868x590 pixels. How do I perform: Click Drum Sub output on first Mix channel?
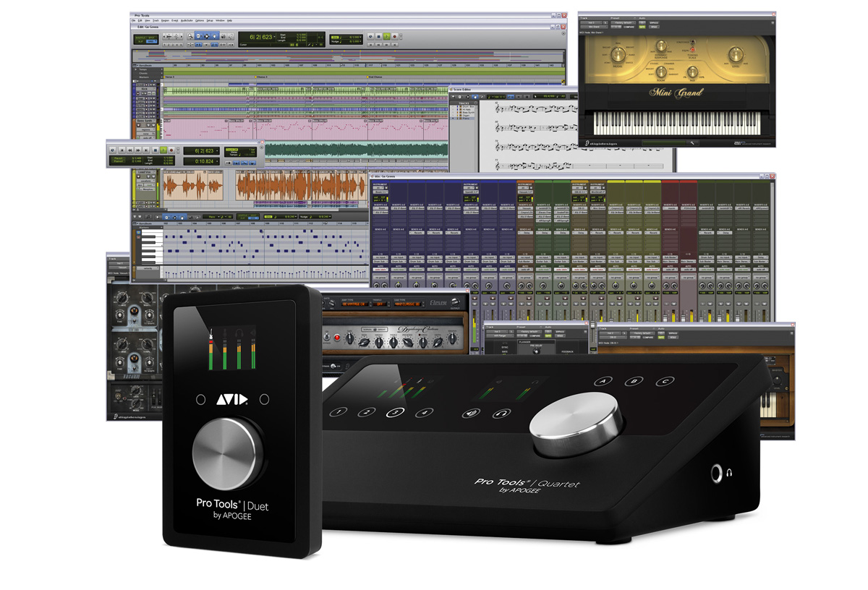pyautogui.click(x=380, y=262)
